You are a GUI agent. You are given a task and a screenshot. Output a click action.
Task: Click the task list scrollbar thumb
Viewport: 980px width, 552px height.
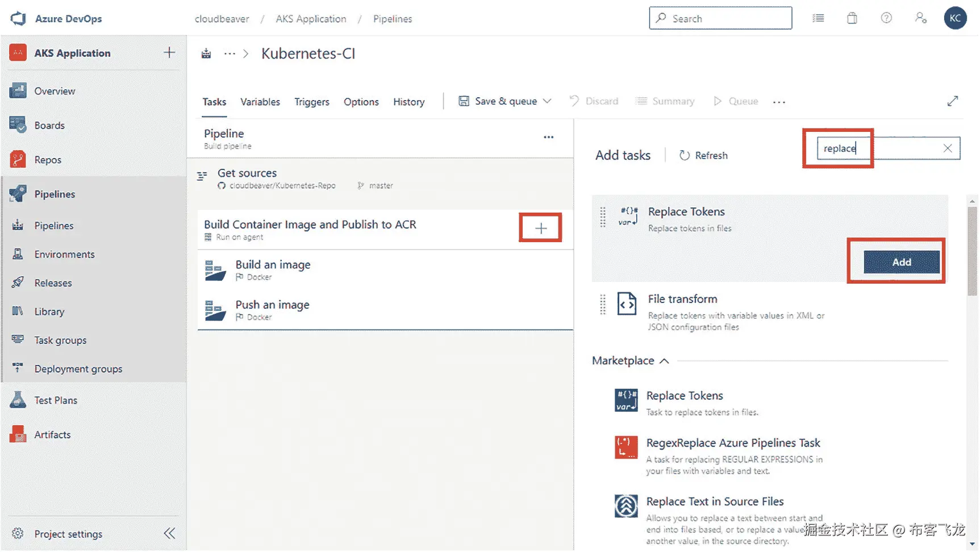point(972,250)
